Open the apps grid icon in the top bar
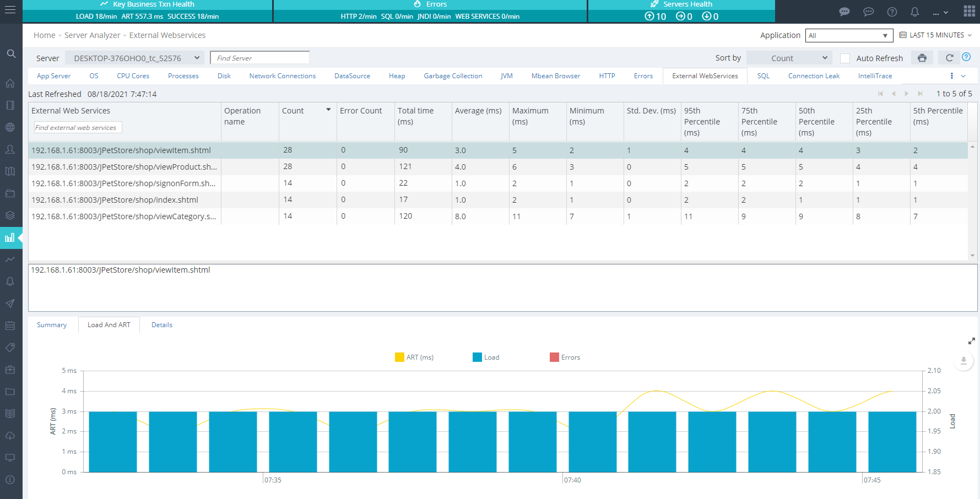The image size is (980, 499). [x=970, y=11]
